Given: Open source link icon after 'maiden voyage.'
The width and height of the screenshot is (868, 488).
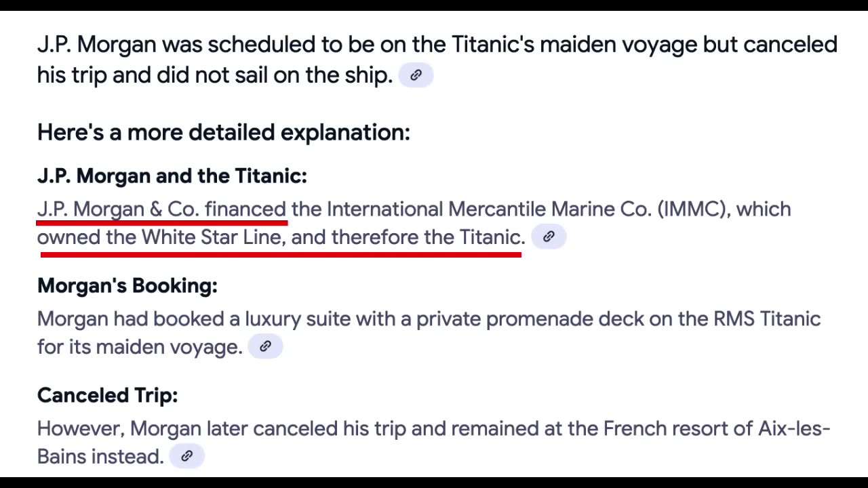Looking at the screenshot, I should coord(265,346).
